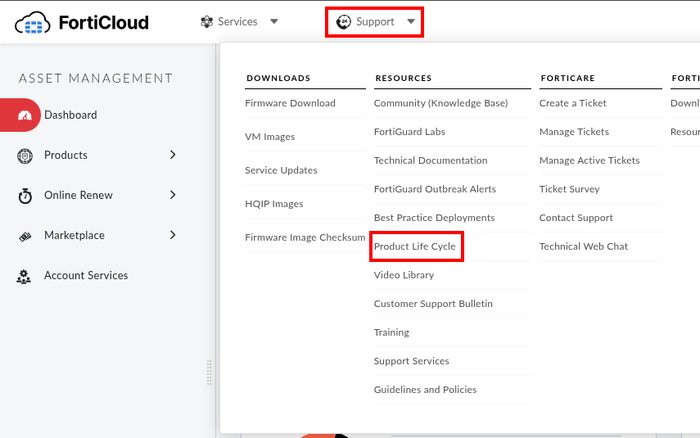Click the Support headset icon

pos(344,21)
